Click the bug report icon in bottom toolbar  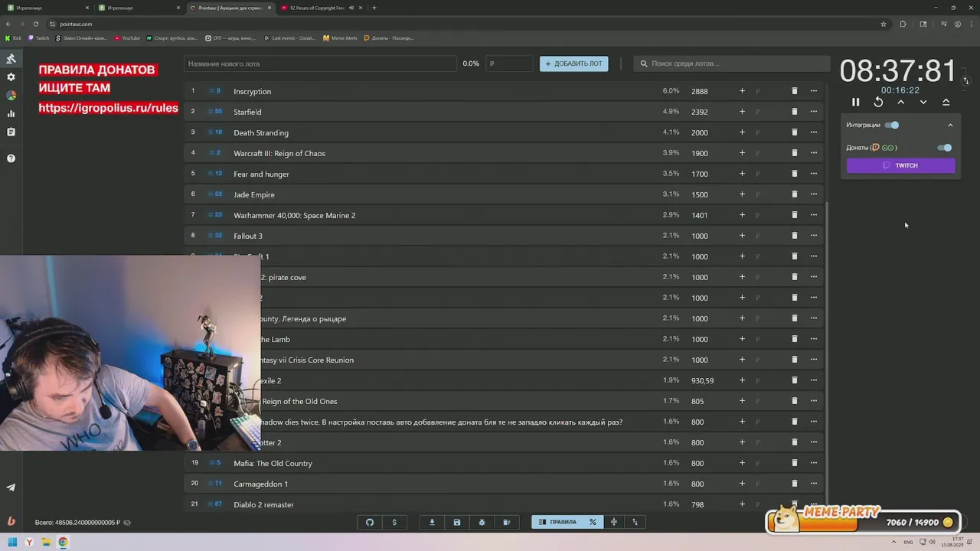(482, 522)
